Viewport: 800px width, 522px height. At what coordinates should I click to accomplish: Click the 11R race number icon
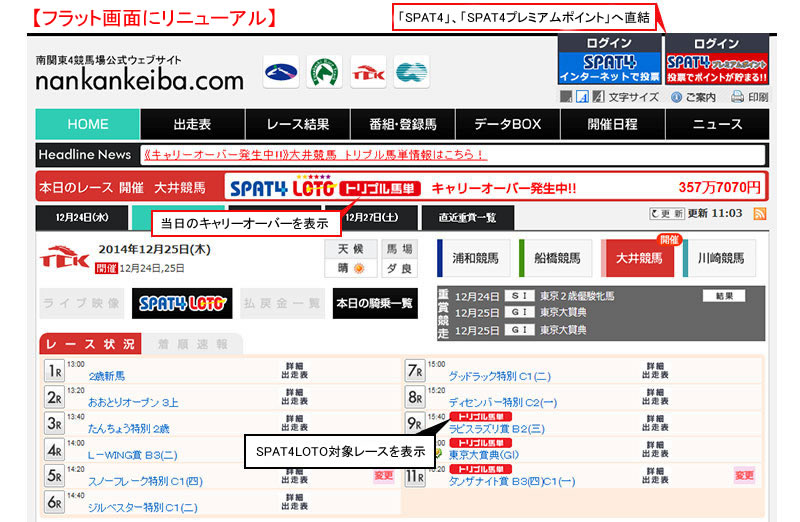point(415,477)
